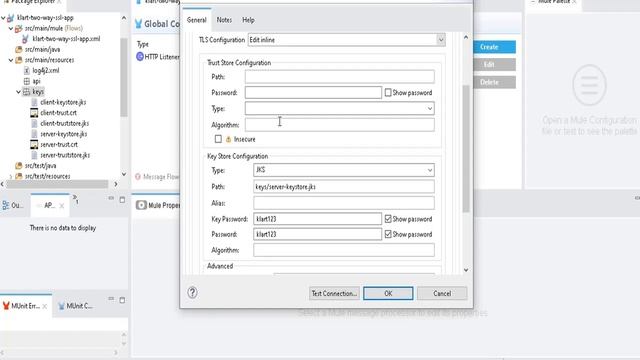Viewport: 640px width, 360px height.
Task: Maximize the Outline/API panel
Action: 122,200
